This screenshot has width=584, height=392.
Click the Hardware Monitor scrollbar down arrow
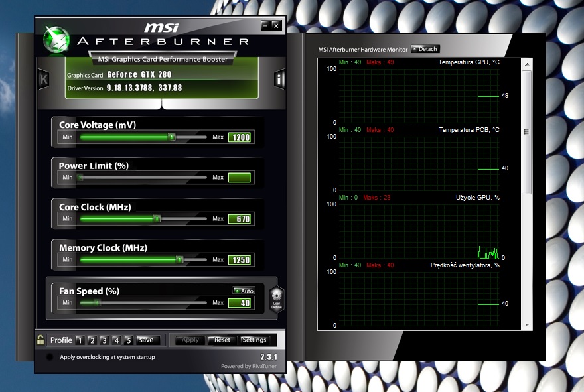coord(528,326)
